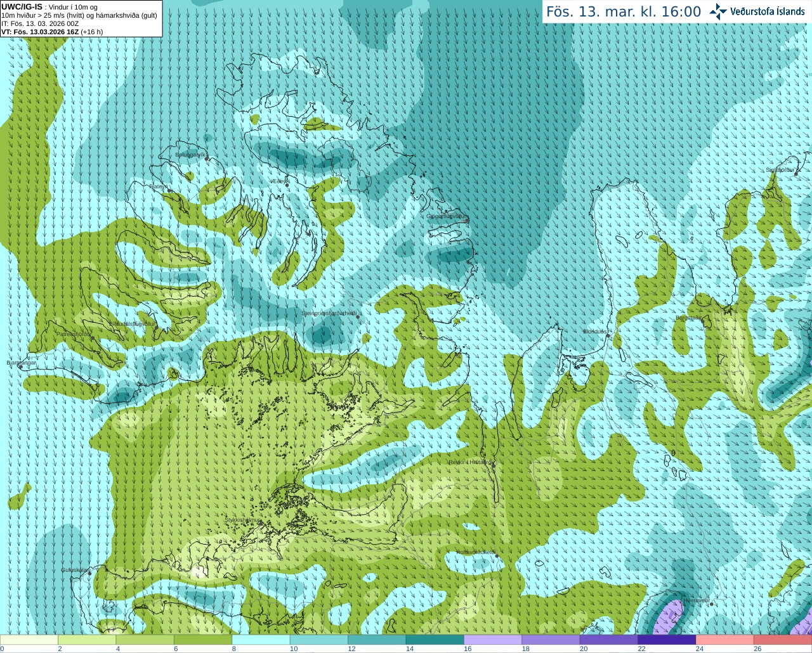Click the Gjögurflugvöllur station label
Screen dimensions: 812x653
coord(446,216)
